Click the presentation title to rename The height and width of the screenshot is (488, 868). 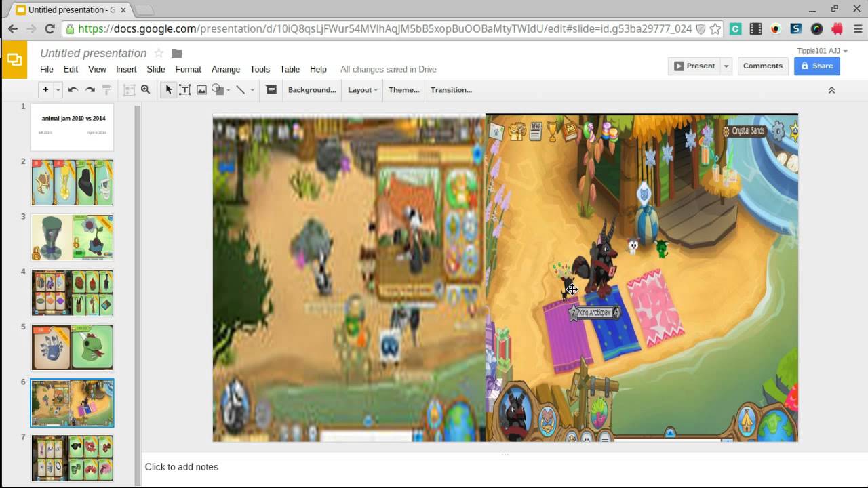point(93,53)
